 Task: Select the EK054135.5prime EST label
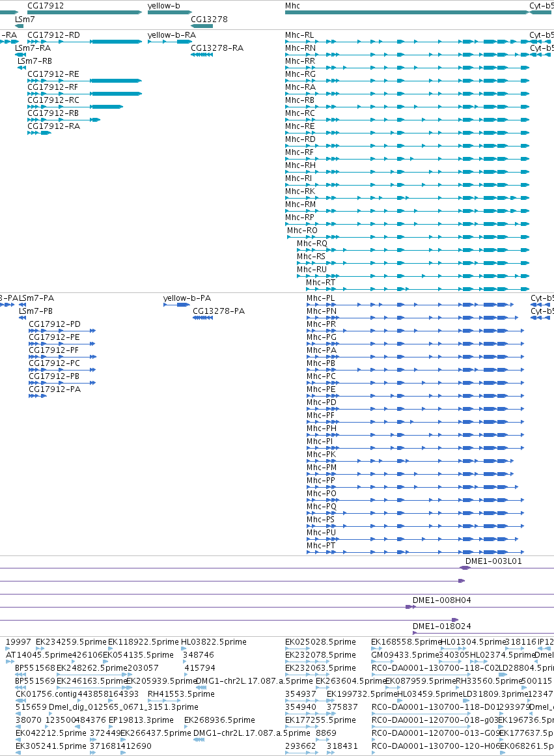(x=138, y=655)
